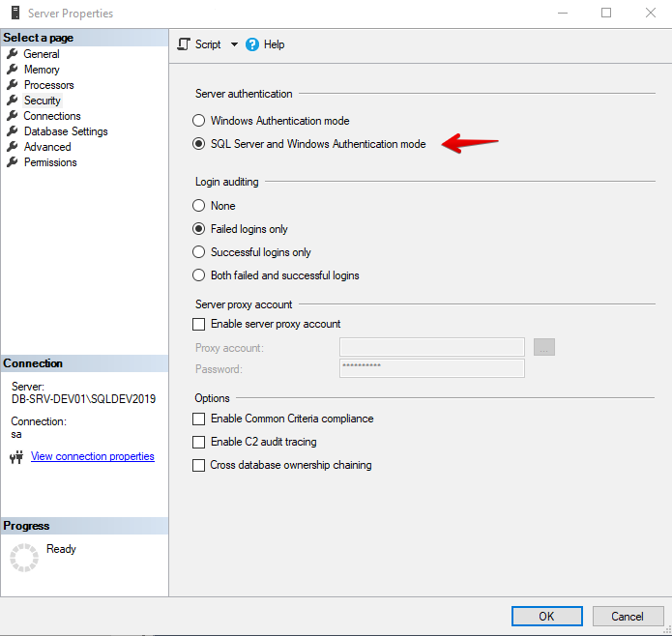The height and width of the screenshot is (636, 672).
Task: Open View connection properties link
Action: pyautogui.click(x=92, y=456)
